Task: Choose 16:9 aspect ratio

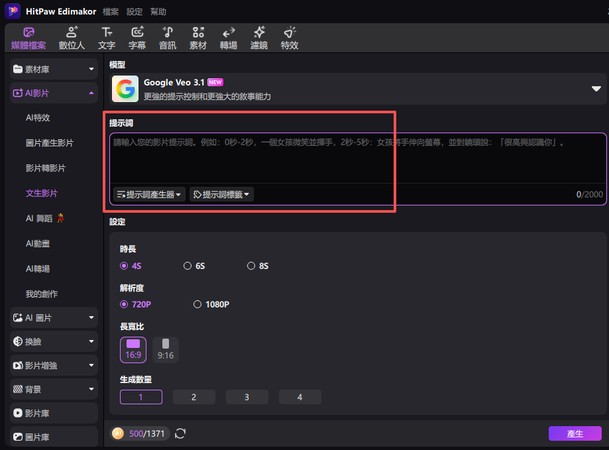Action: (133, 349)
